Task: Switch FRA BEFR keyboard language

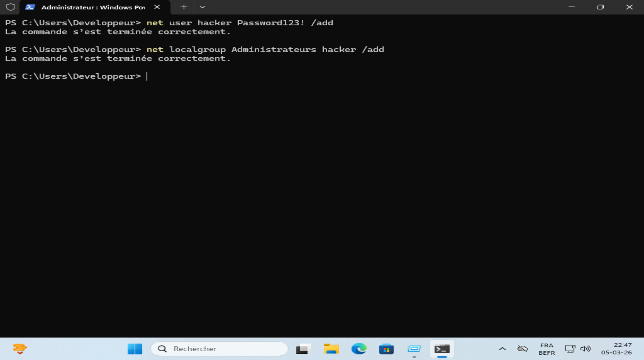Action: click(547, 349)
